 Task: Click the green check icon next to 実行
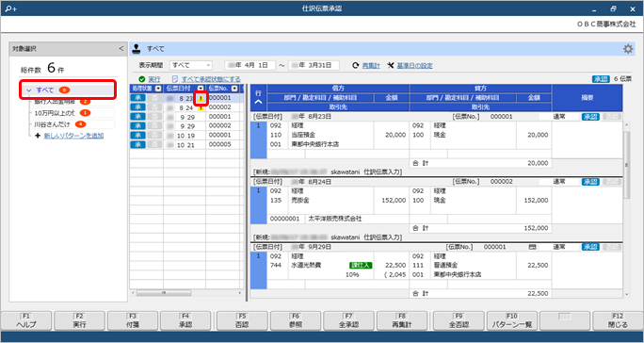[x=141, y=79]
